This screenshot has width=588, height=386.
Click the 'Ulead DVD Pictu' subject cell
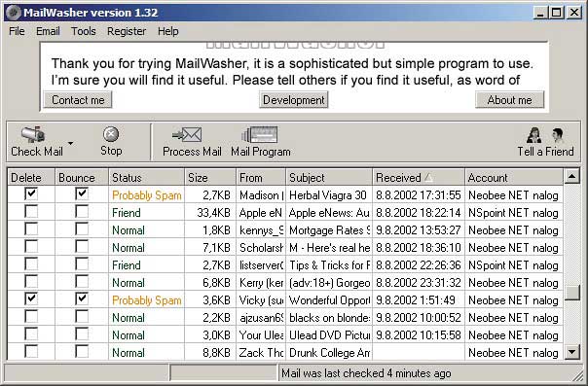pyautogui.click(x=329, y=335)
